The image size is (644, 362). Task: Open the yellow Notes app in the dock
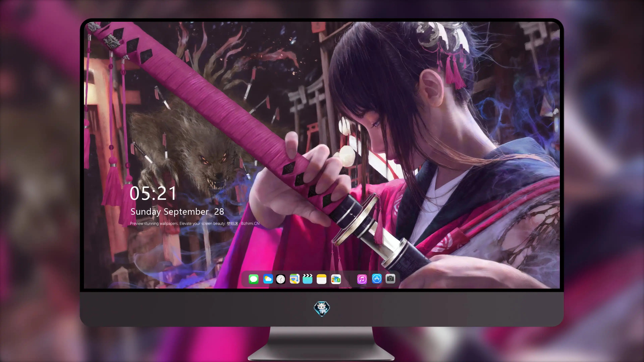point(321,279)
